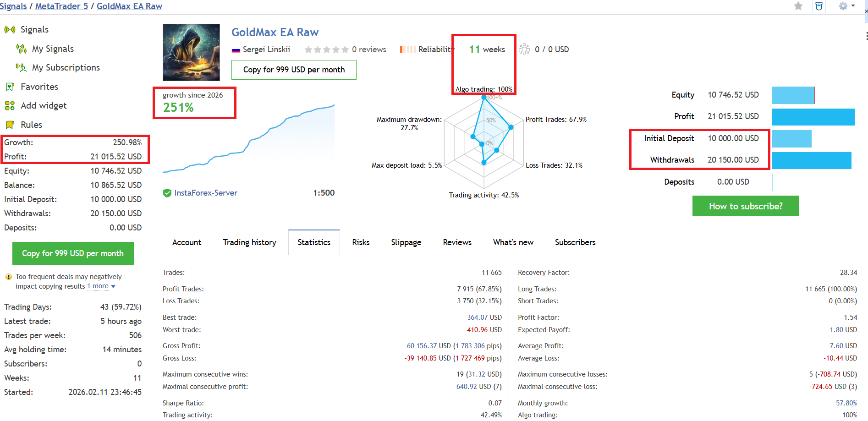Click the sidebar Balance value '10 865.52 USD'
The image size is (868, 421).
coord(116,185)
